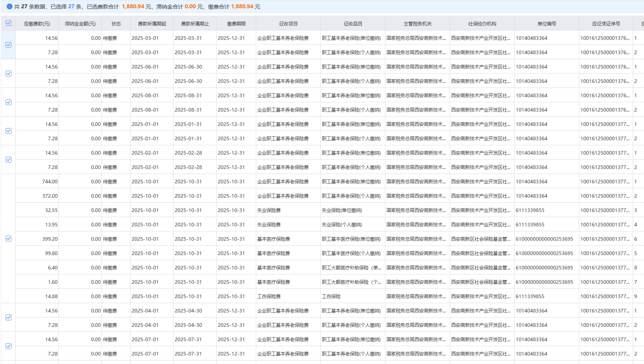644x364 pixels.
Task: Uncheck the 2025-10-01 period row group checkbox
Action: click(9, 239)
